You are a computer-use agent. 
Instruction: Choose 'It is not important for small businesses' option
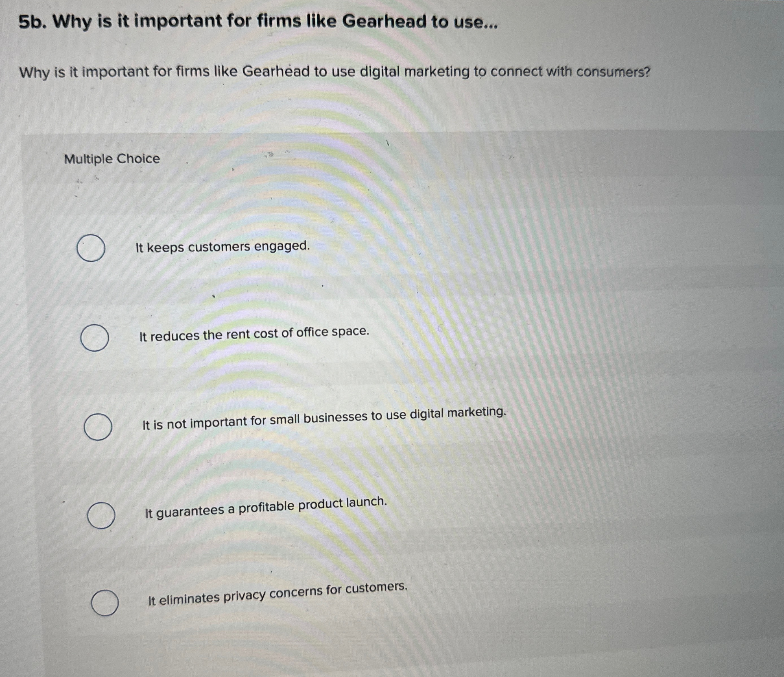coord(98,428)
